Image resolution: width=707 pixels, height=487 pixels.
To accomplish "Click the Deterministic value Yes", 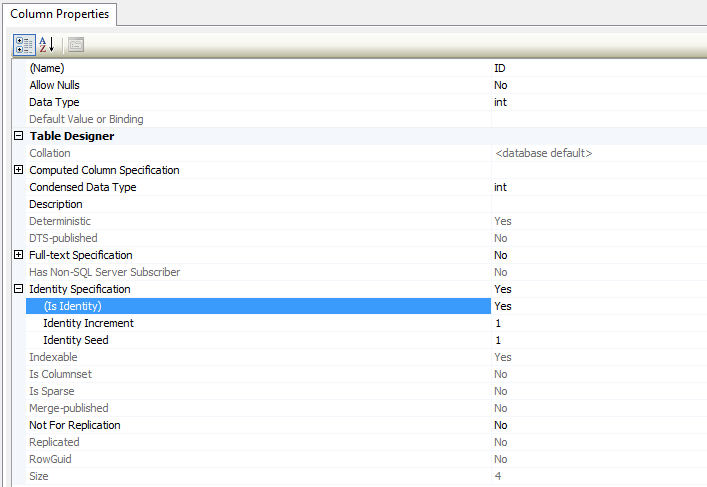I will pos(503,221).
